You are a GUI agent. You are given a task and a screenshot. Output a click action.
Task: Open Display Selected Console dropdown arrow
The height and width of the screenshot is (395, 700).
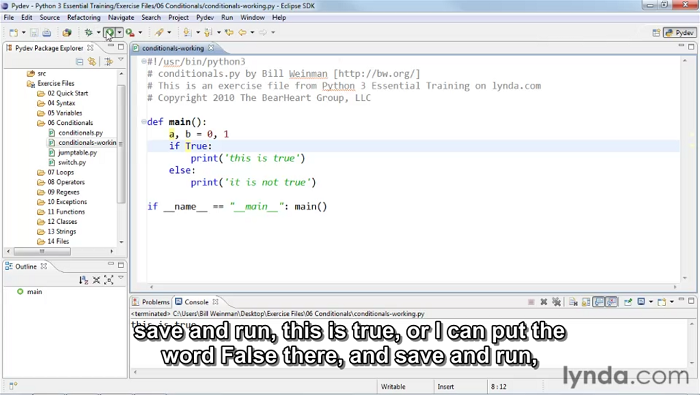[x=651, y=302]
